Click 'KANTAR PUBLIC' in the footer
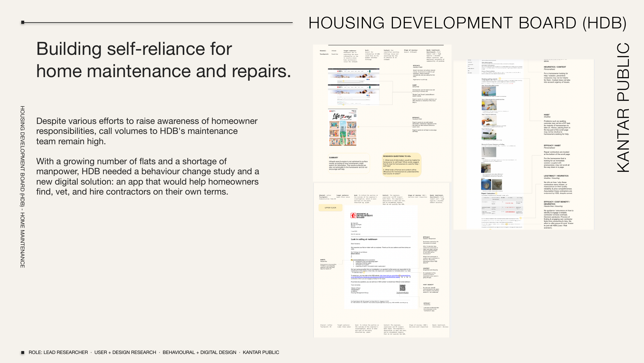 [x=261, y=352]
